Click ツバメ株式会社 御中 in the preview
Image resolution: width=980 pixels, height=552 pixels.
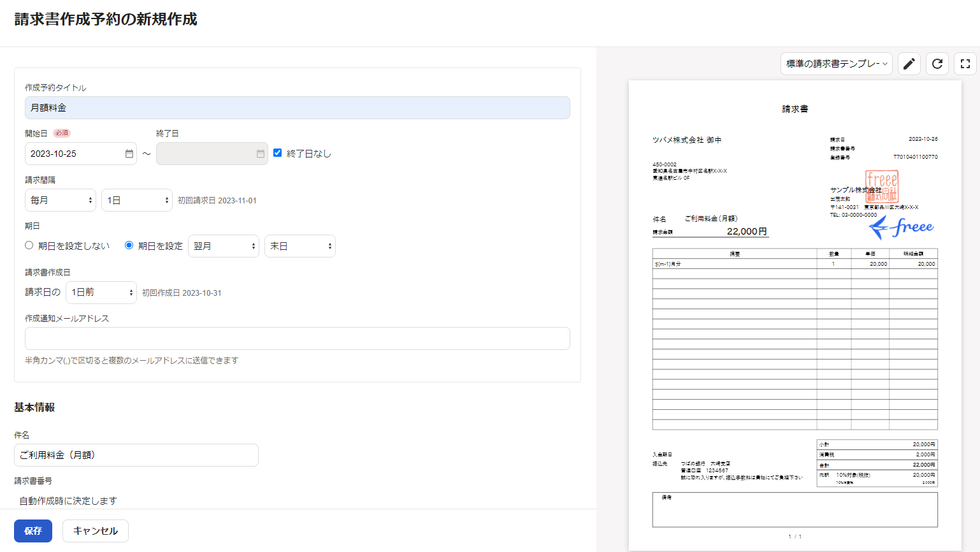click(687, 140)
